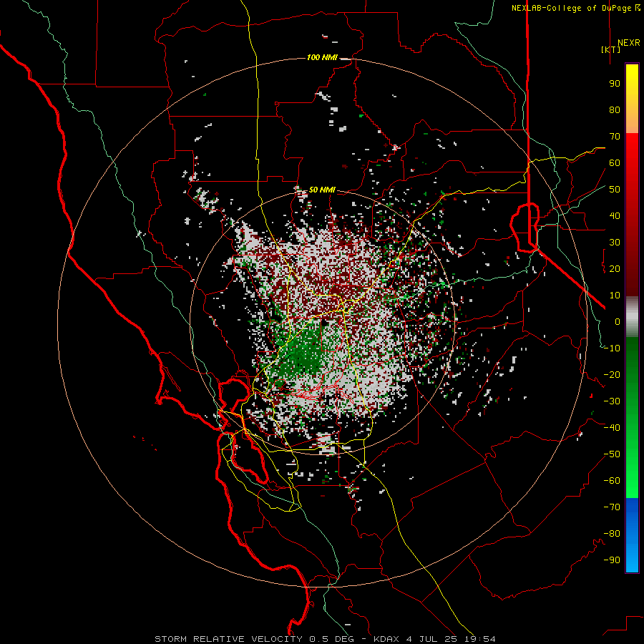The width and height of the screenshot is (644, 644).
Task: Click the -30 value on velocity scale
Action: click(612, 401)
